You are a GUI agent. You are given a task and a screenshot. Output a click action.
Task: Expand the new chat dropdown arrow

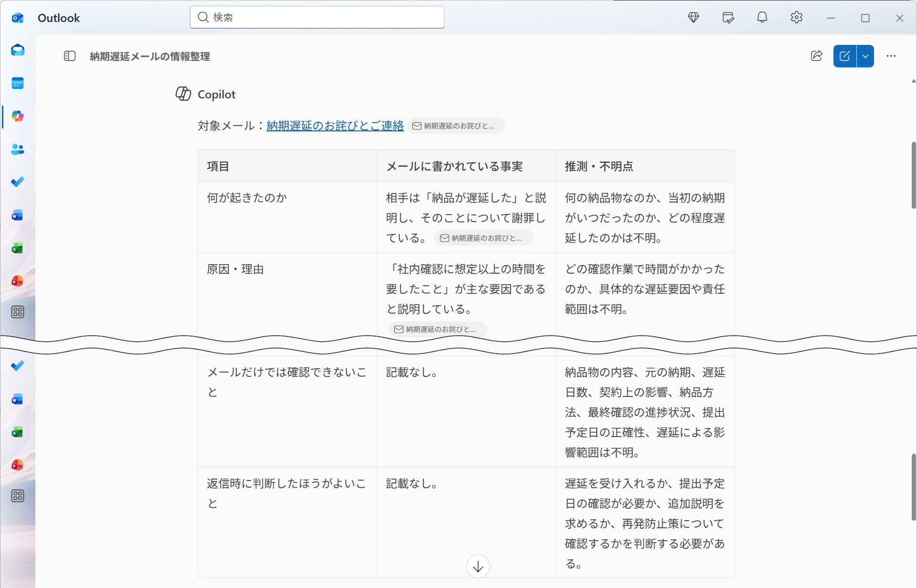(x=865, y=56)
